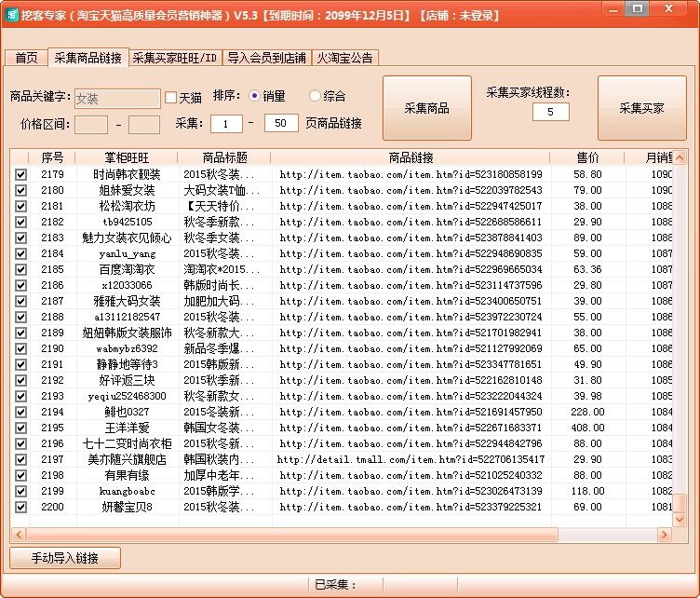Sort by the 掌柜旺旺 column header
This screenshot has height=598, width=700.
click(127, 157)
